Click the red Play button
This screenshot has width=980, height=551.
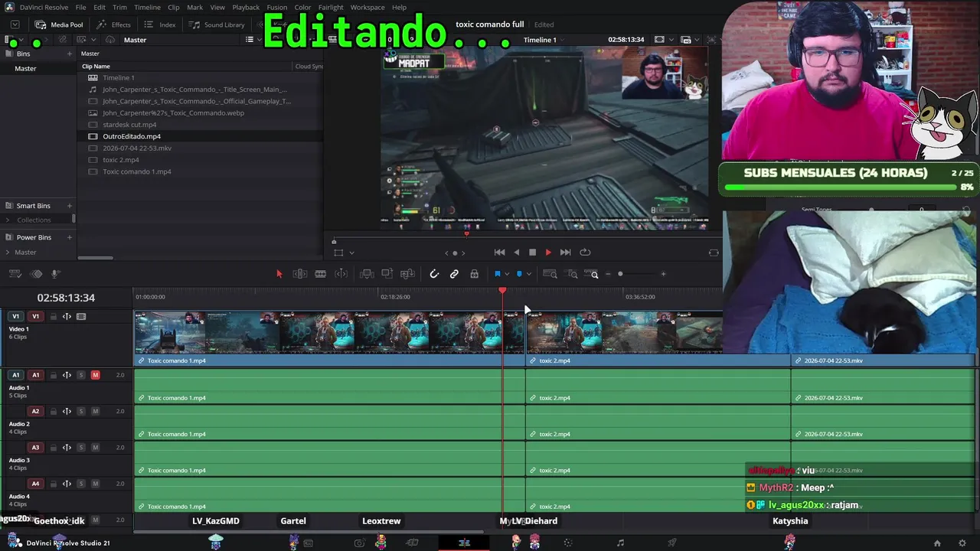(548, 253)
